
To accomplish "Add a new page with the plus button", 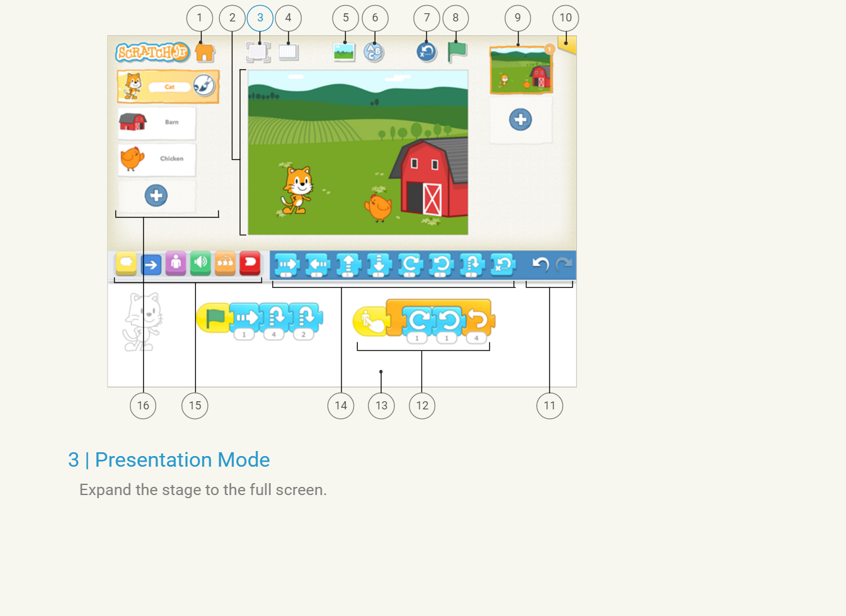I will pyautogui.click(x=520, y=119).
